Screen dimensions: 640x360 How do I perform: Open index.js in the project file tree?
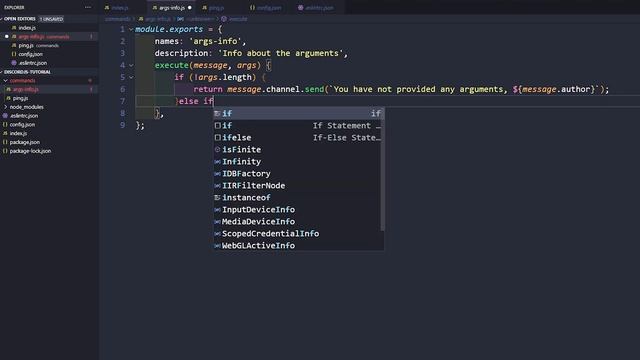(x=49, y=133)
